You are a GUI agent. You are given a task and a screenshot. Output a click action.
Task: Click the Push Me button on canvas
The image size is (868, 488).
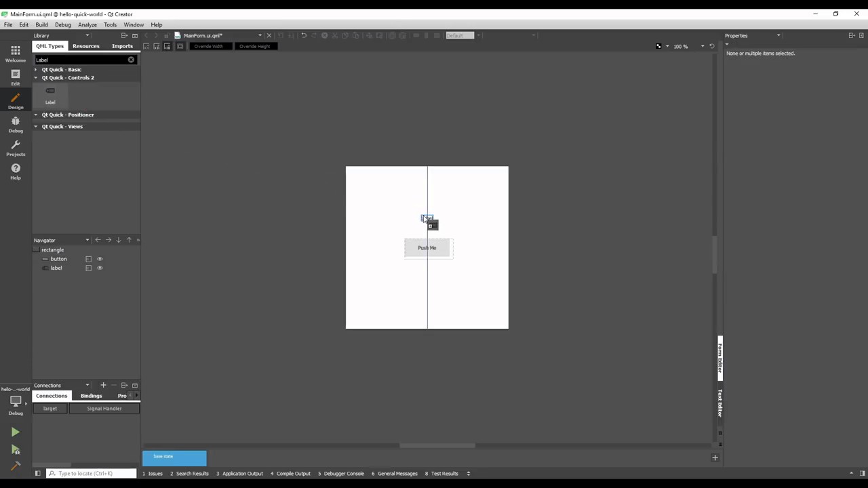click(x=427, y=248)
